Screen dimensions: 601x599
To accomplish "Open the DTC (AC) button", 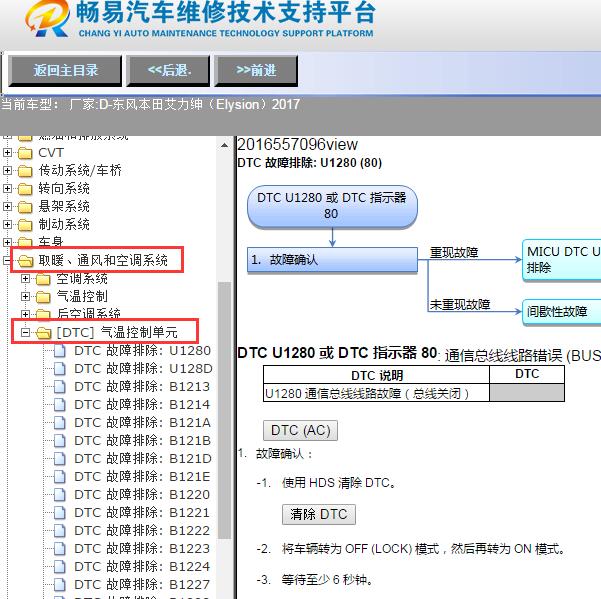I will tap(300, 430).
